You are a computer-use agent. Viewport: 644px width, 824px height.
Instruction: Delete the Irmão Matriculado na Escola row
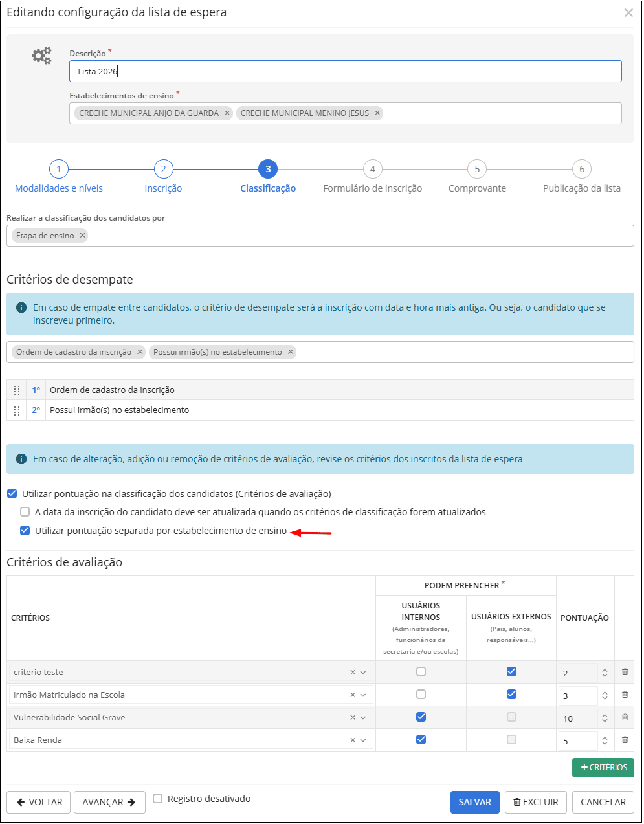(625, 695)
